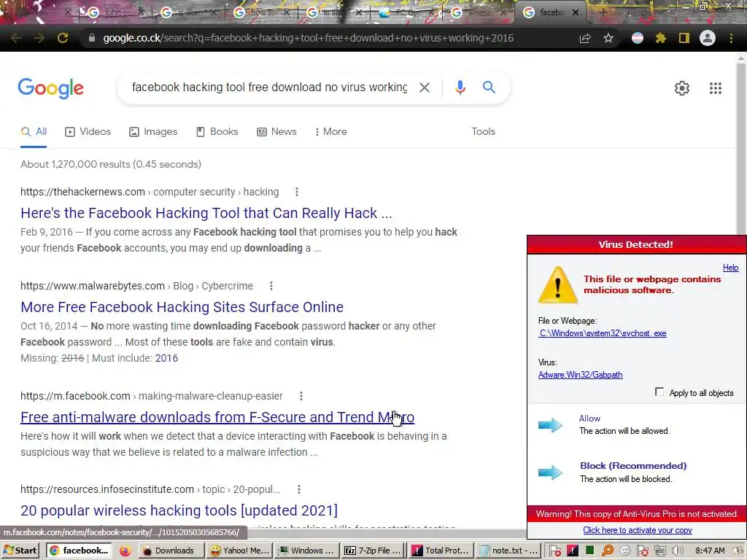Screen dimensions: 747x560
Task: Open '20 popular wireless hacking tools' result
Action: [179, 510]
